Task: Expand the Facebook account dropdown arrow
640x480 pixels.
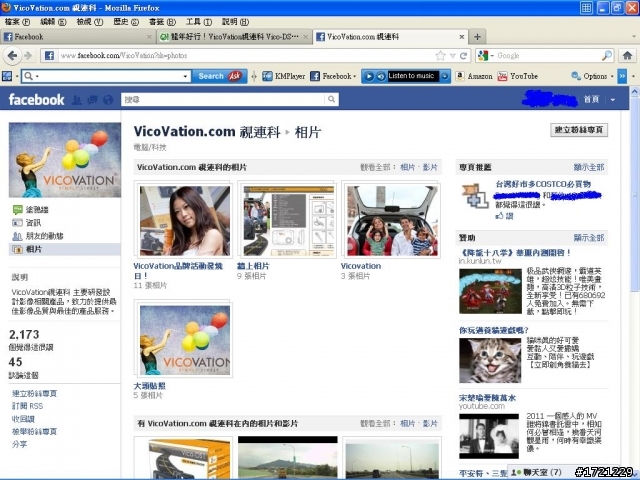Action: point(613,100)
